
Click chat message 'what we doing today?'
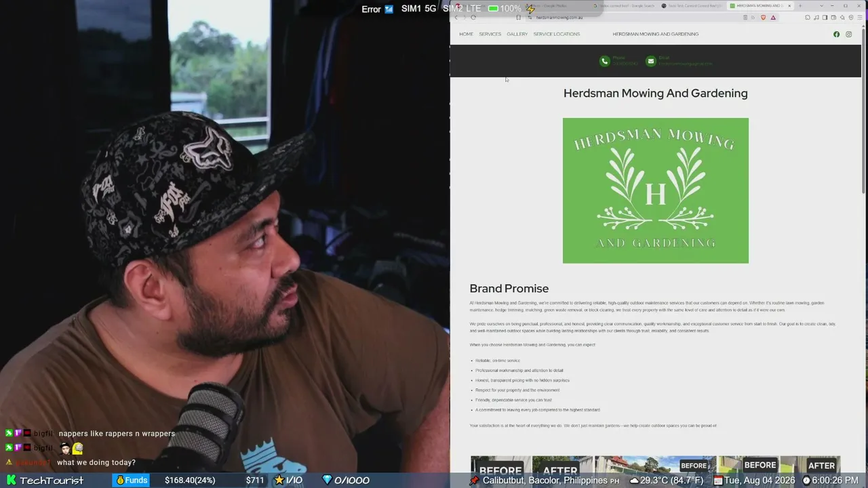click(x=96, y=463)
